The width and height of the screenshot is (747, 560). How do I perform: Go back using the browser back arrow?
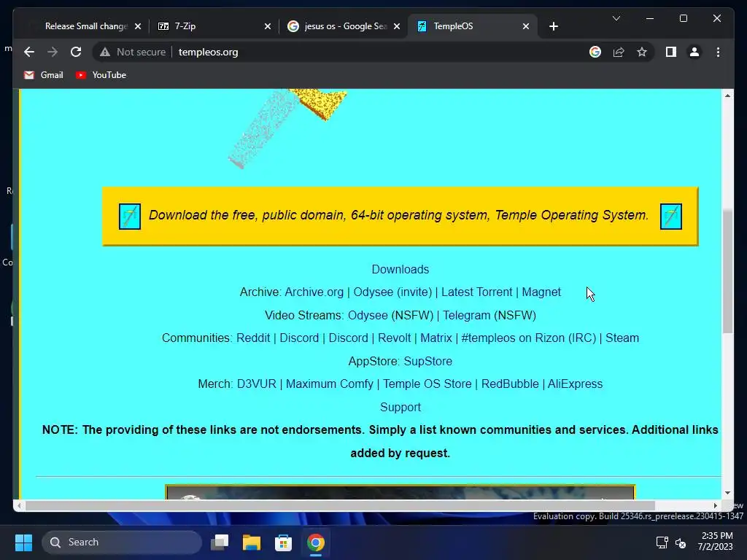(29, 52)
